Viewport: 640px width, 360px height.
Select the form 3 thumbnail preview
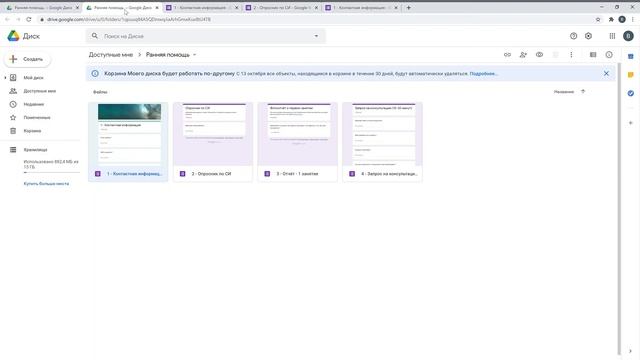coord(298,134)
